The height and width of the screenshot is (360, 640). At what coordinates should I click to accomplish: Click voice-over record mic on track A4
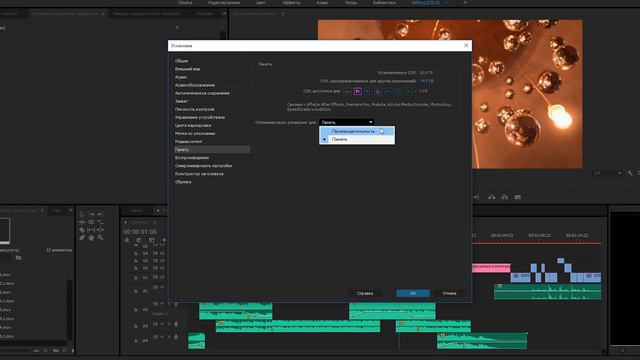click(x=176, y=337)
